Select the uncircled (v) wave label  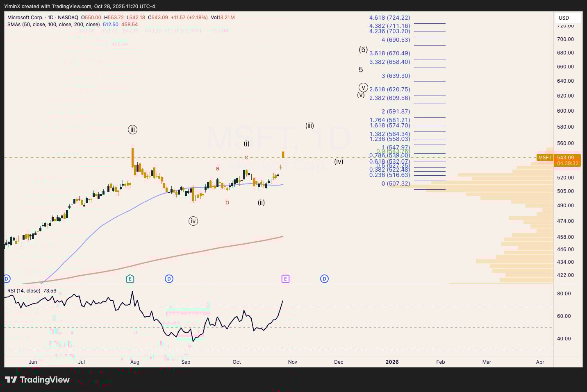point(361,95)
